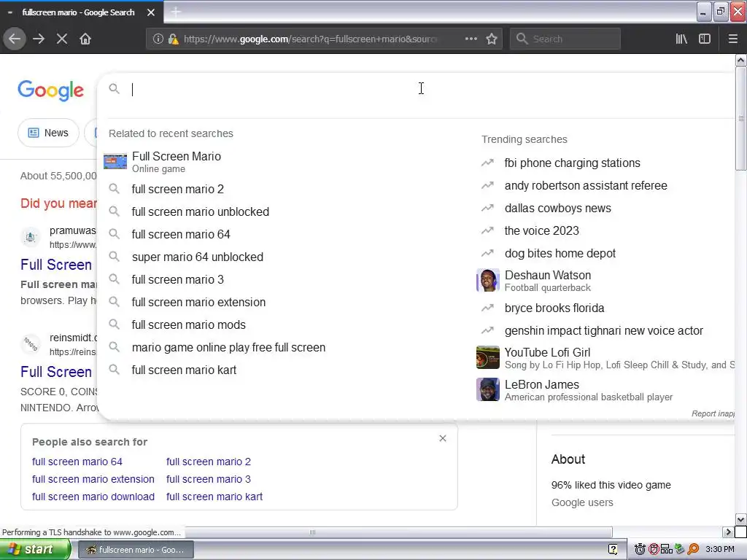Open the Library bookshelf icon
Screen dimensions: 747x560
(x=681, y=39)
